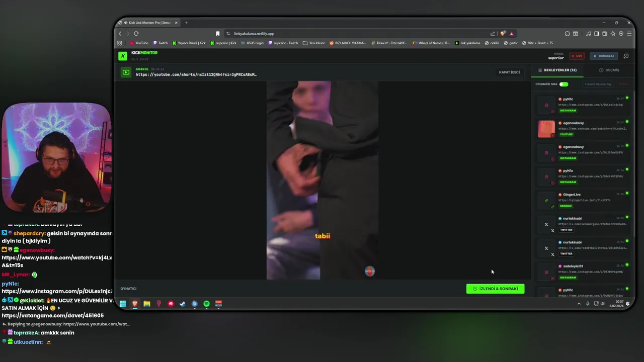The width and height of the screenshot is (644, 362).
Task: Toggle the browser sidebar panel icon
Action: pos(597,34)
